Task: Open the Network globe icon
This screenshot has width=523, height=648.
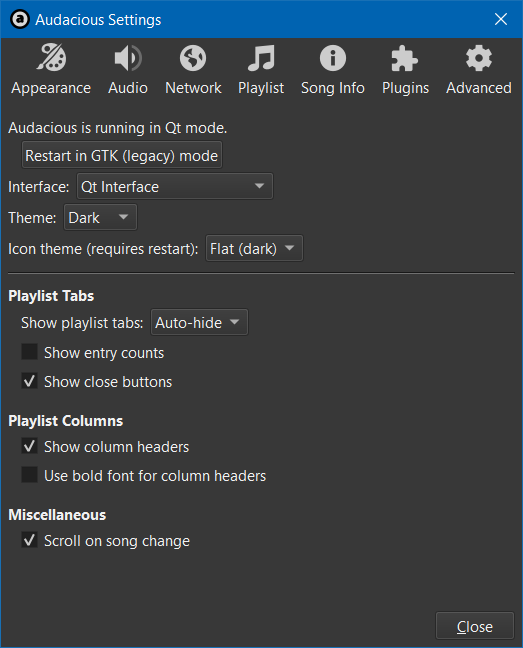Action: tap(193, 58)
